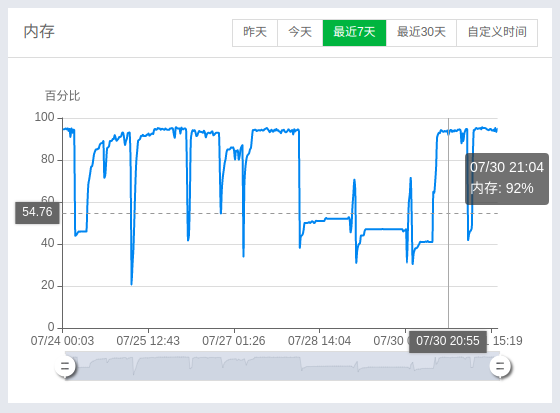This screenshot has width=560, height=413.
Task: Switch to the 今天 tab
Action: coord(300,33)
